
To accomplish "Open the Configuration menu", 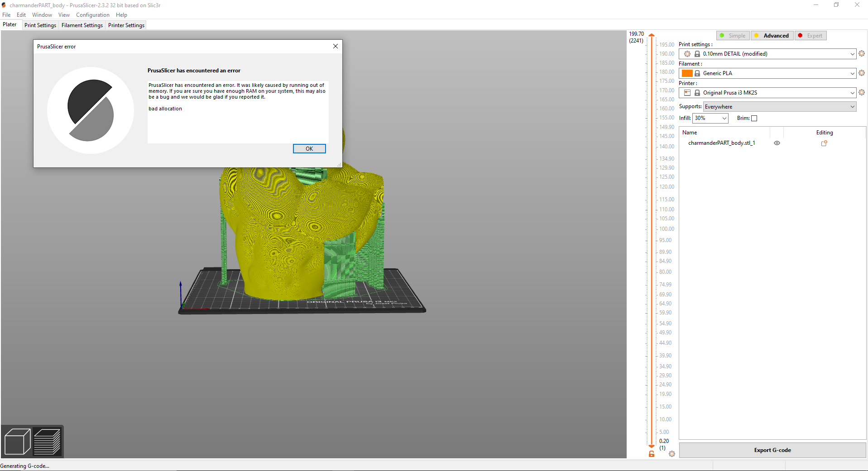I will [x=92, y=14].
